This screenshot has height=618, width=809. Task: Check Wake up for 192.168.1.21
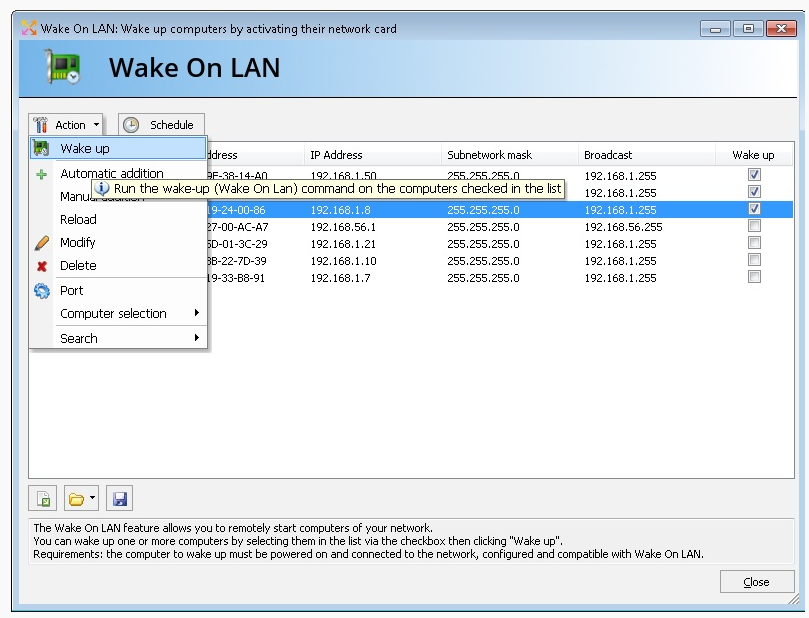pos(754,243)
